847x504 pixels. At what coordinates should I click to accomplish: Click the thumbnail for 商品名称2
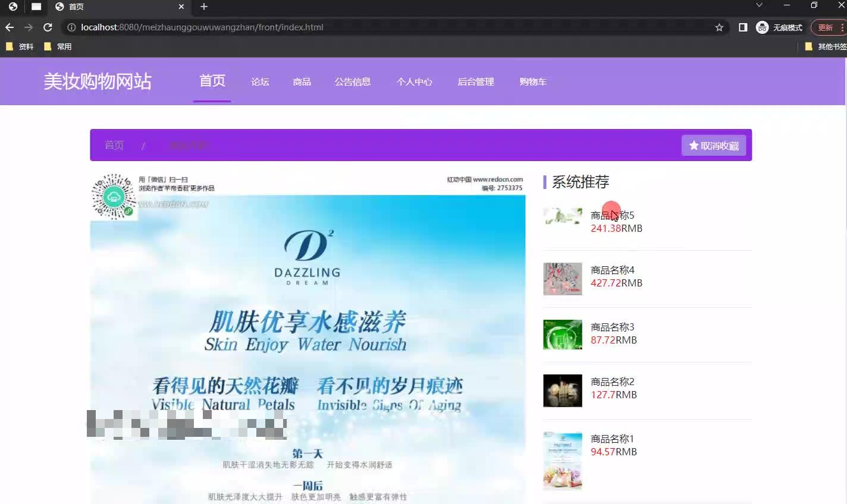563,390
